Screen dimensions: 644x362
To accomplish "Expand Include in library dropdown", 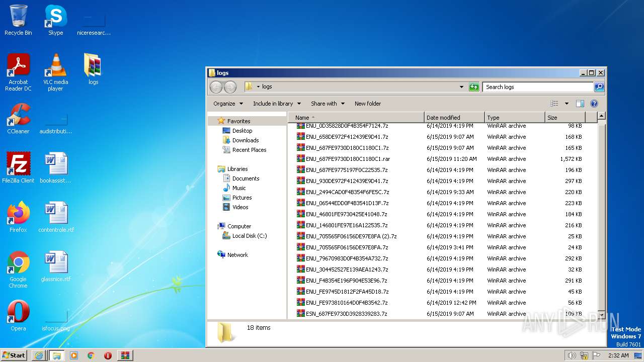I will 277,104.
